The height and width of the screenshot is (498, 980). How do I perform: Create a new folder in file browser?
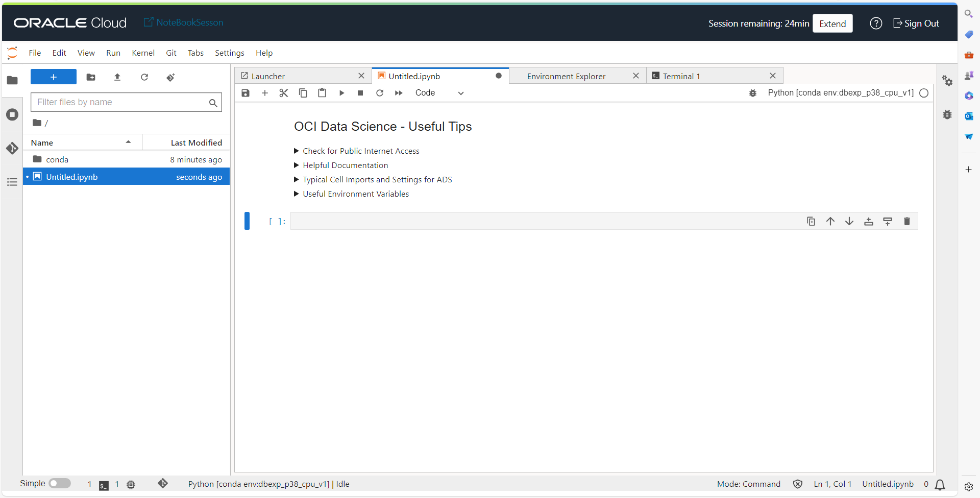91,77
